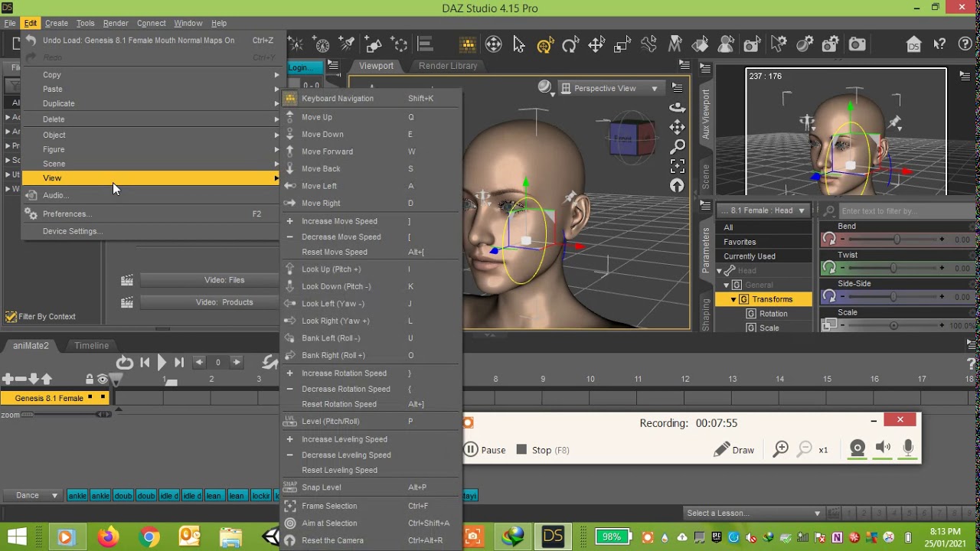The width and height of the screenshot is (980, 551).
Task: Jump to the aniMate2 start frame
Action: (x=145, y=362)
